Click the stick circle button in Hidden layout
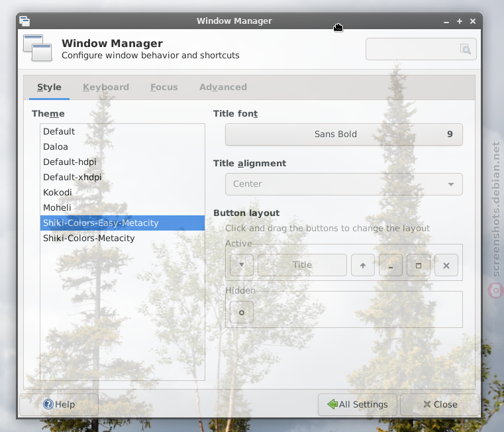Screen dimensions: 504x432 (242, 312)
